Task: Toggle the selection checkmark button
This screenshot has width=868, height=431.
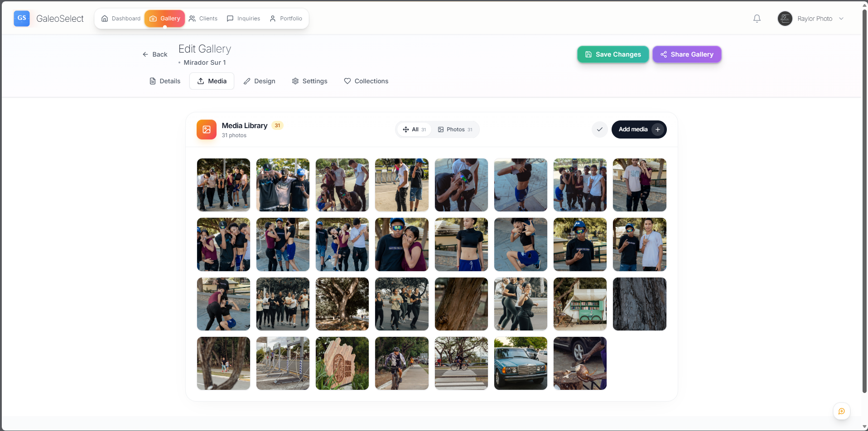Action: pyautogui.click(x=599, y=129)
